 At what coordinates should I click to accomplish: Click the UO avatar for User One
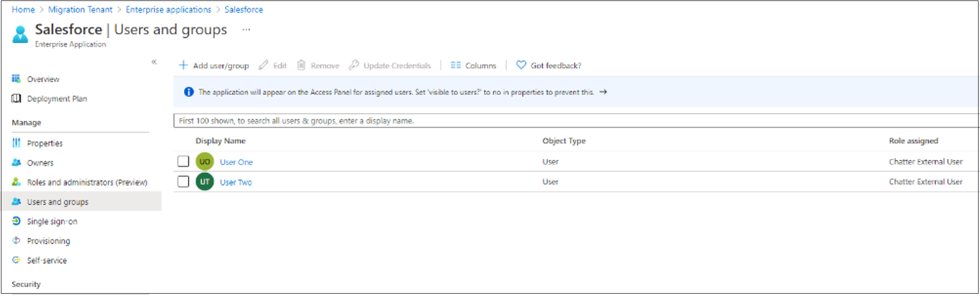(x=205, y=162)
